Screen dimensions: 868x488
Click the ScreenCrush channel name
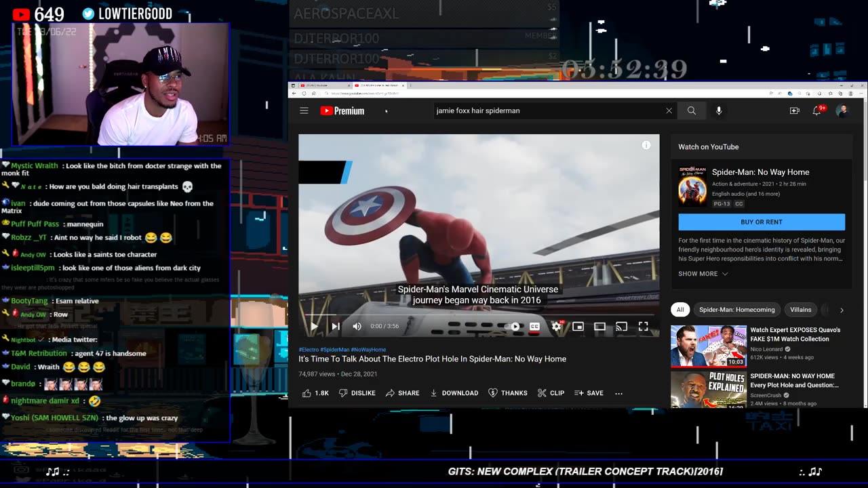(765, 395)
